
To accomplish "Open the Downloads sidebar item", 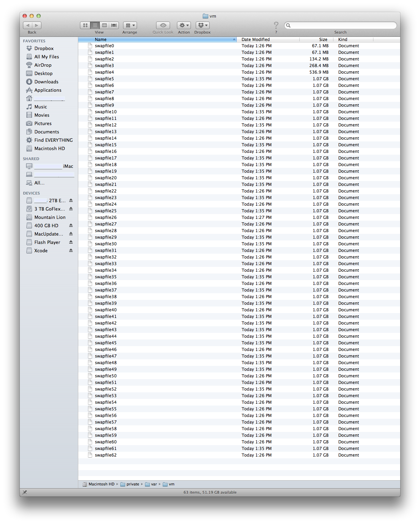I will point(46,82).
